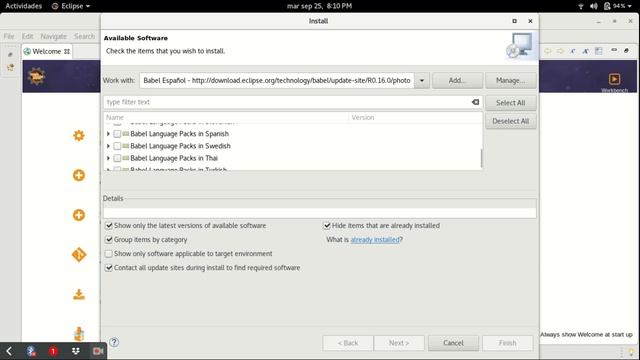The height and width of the screenshot is (360, 640).
Task: Click Cancel button
Action: pos(453,343)
